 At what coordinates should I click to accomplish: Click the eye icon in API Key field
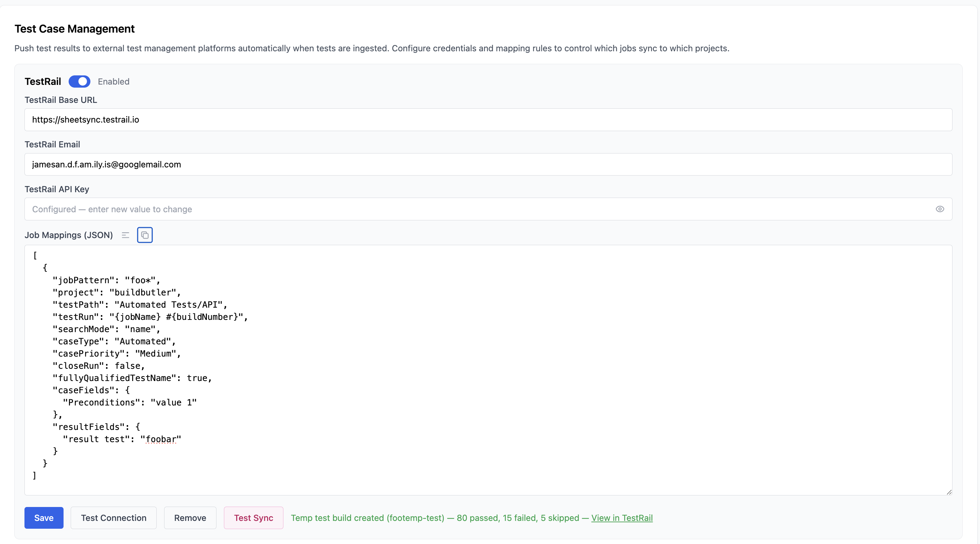(940, 209)
